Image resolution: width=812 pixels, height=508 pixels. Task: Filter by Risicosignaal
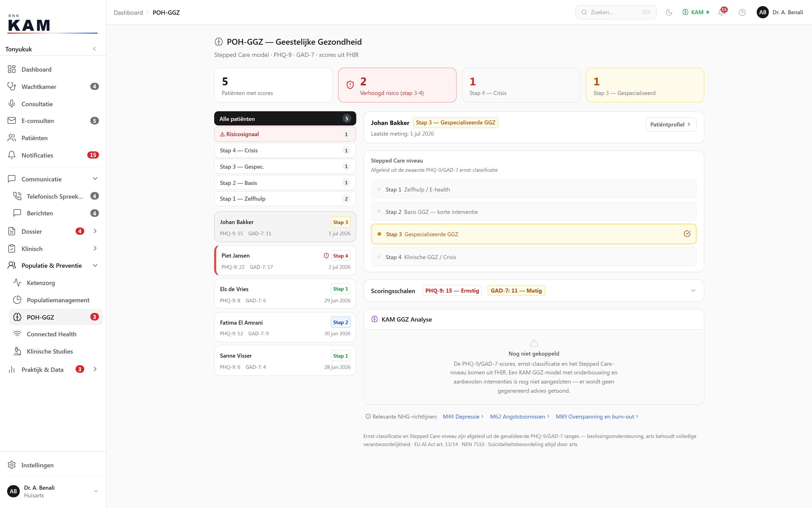tap(285, 134)
